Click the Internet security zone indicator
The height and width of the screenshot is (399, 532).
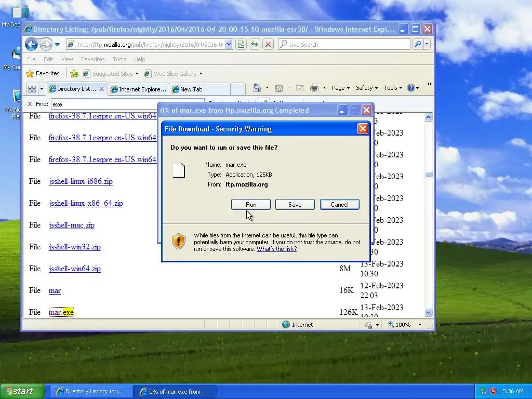click(x=298, y=325)
